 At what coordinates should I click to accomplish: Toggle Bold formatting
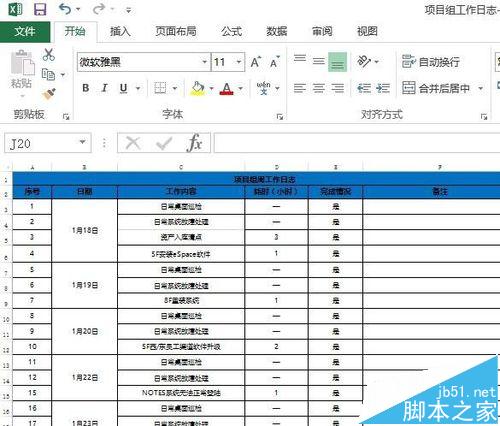pos(86,88)
